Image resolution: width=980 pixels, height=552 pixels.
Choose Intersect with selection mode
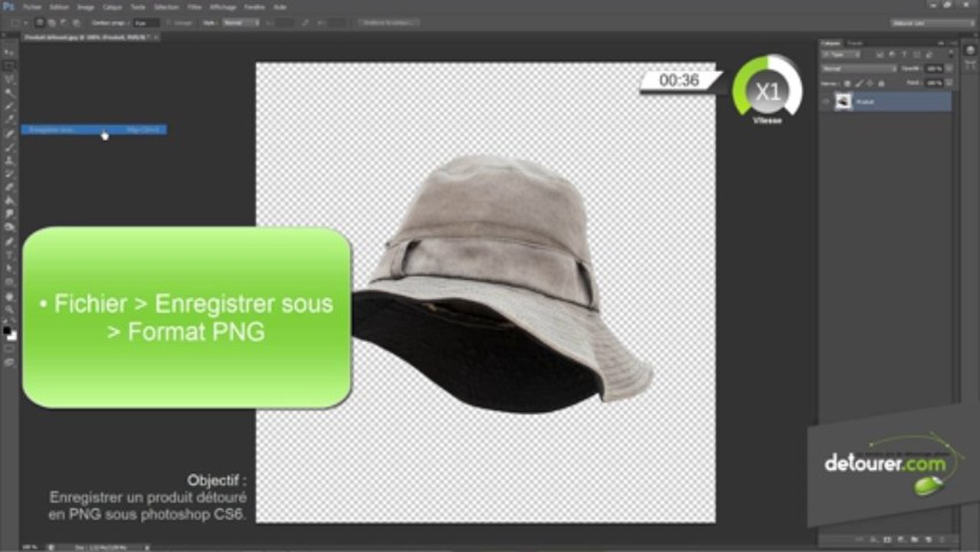click(x=76, y=23)
